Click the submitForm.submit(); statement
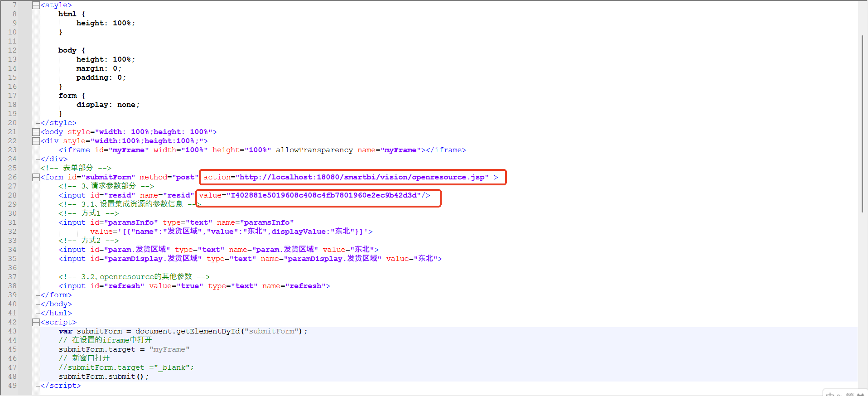 pyautogui.click(x=104, y=377)
